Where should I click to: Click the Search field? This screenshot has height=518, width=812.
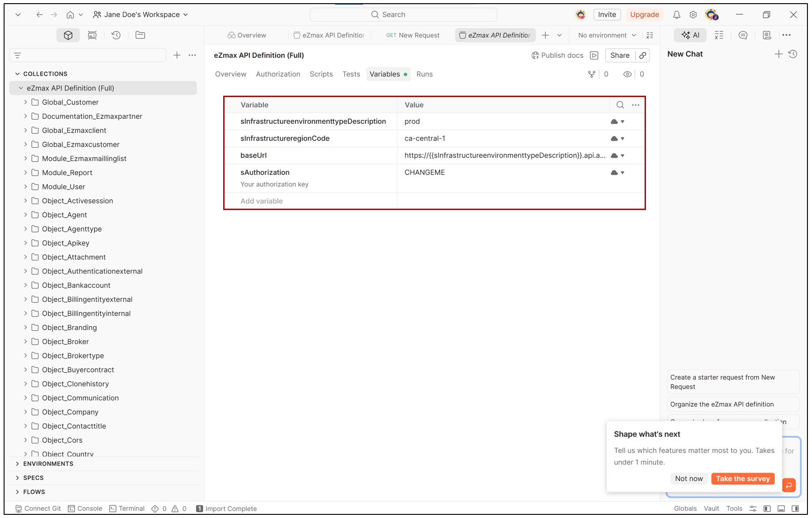403,15
